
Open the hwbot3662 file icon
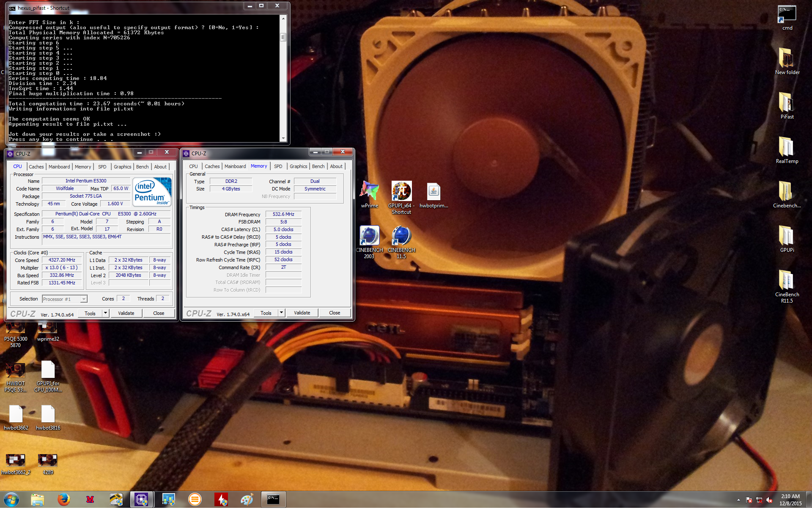coord(16,418)
